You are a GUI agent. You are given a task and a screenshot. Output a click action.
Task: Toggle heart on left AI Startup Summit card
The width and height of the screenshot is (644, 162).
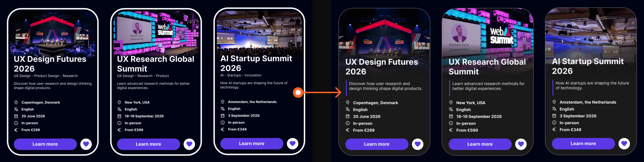pos(293,144)
